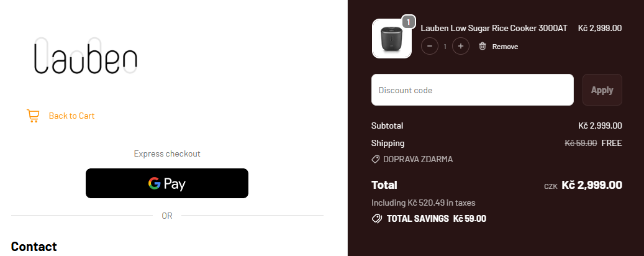This screenshot has height=256, width=644.
Task: Select the DOPRAVA ZDARMA discount label
Action: 418,159
